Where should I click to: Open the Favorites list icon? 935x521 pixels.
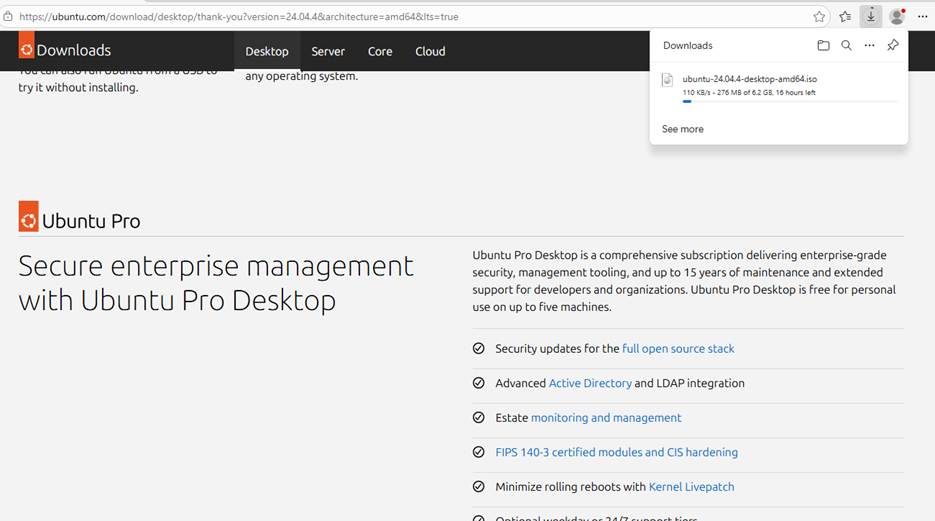click(845, 17)
